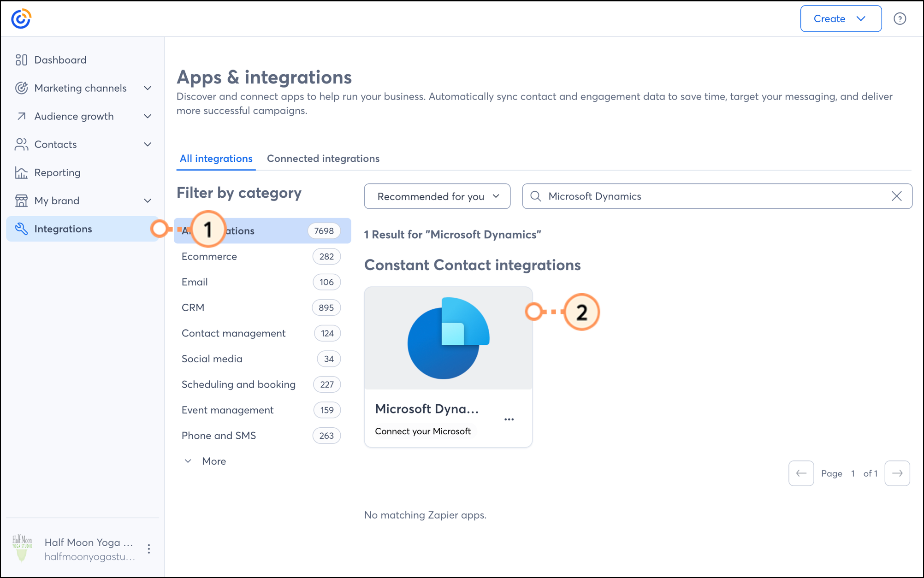
Task: Expand the Marketing channels menu
Action: pyautogui.click(x=148, y=88)
